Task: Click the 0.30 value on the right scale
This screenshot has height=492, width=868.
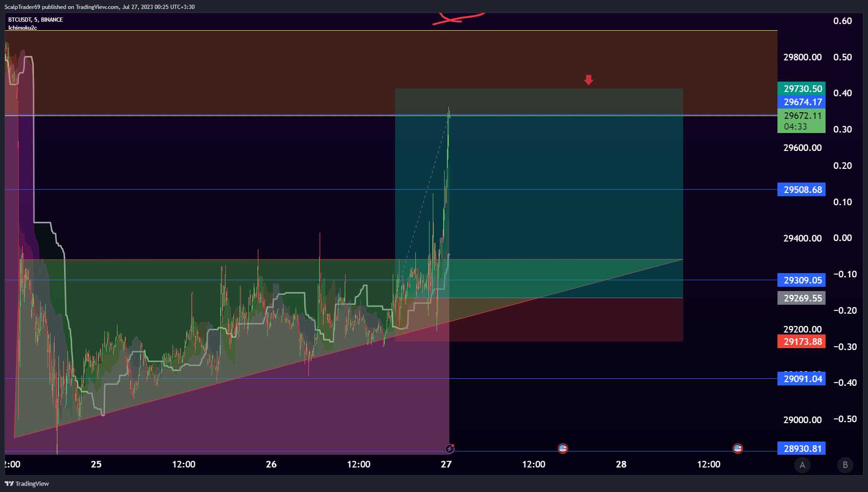Action: [x=843, y=129]
